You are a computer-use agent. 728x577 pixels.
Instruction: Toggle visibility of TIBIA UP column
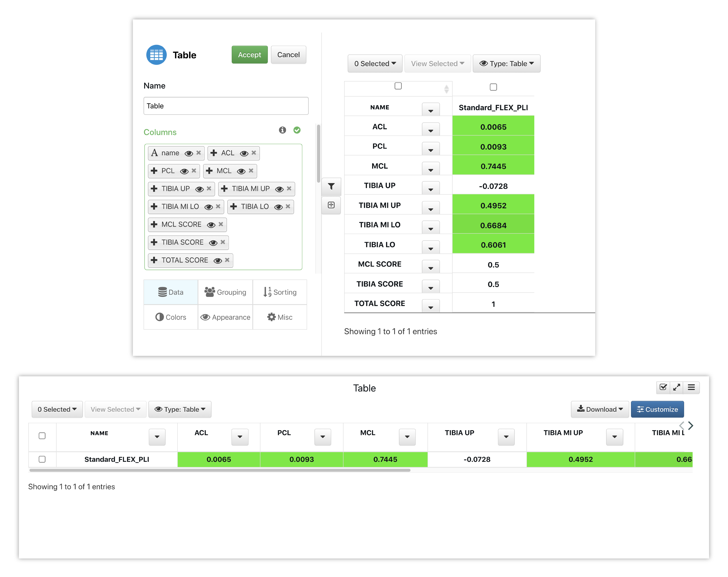pyautogui.click(x=199, y=189)
